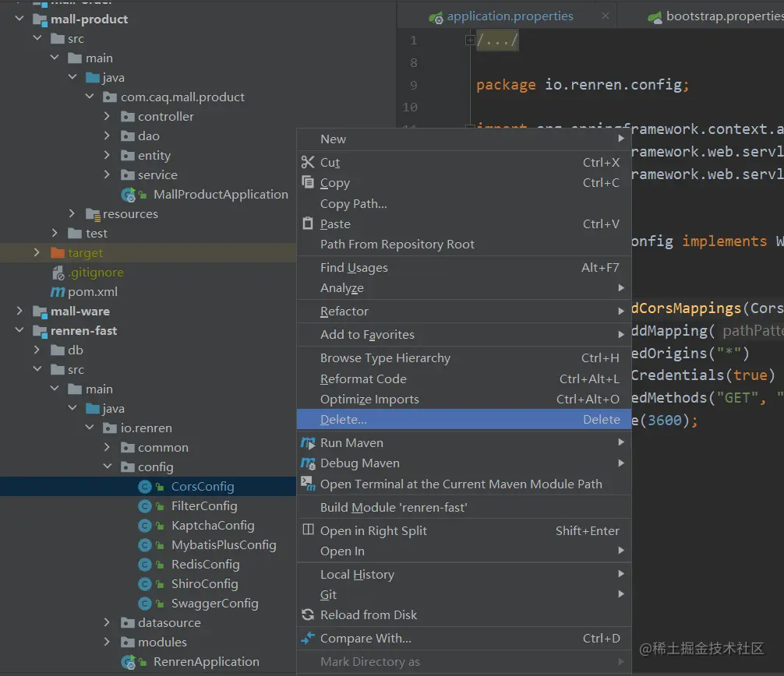Click the RenrenApplication Spring Boot icon
This screenshot has width=784, height=676.
click(129, 662)
